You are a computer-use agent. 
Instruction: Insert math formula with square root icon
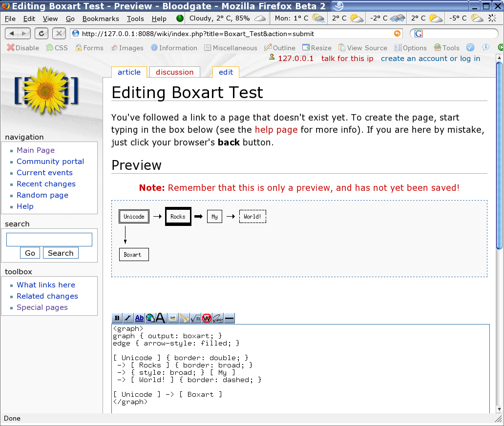pyautogui.click(x=195, y=318)
